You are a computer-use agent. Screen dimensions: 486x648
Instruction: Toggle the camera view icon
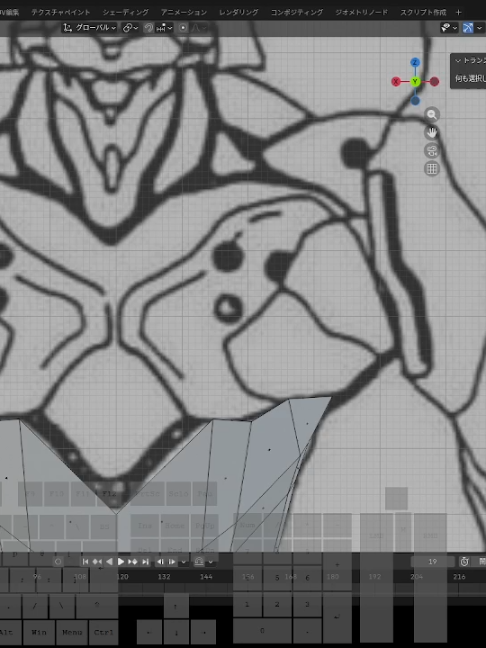click(432, 151)
